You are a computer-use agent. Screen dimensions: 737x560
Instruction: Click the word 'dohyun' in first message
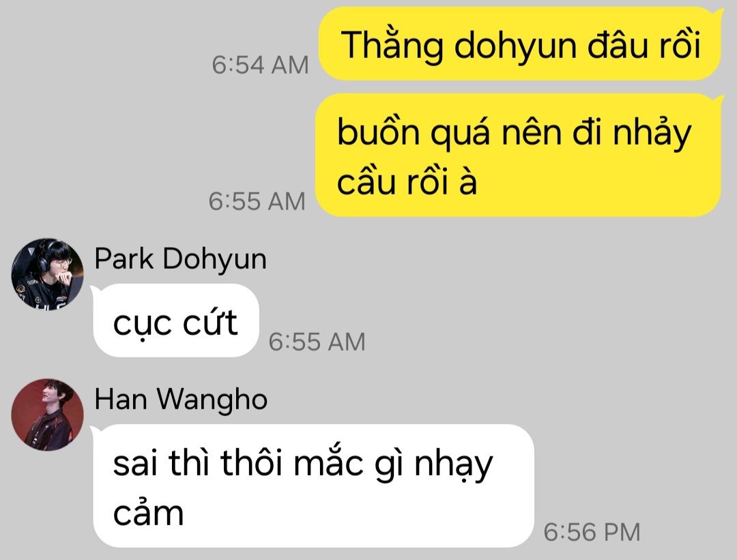[x=515, y=46]
